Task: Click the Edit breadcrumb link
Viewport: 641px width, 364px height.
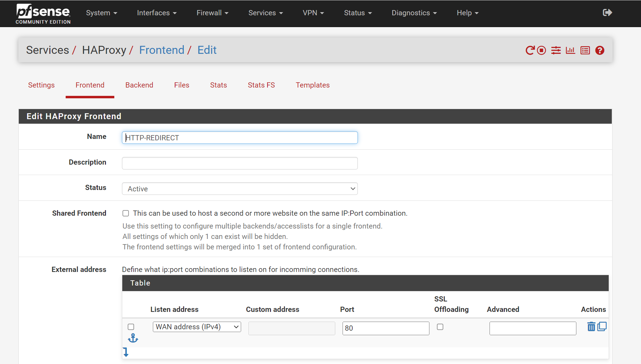Action: pos(207,50)
